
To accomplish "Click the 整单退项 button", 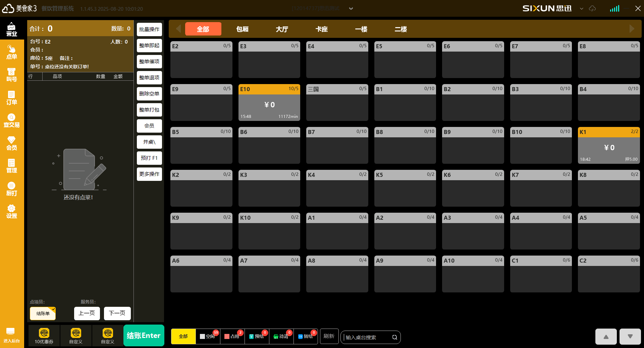I will click(x=149, y=78).
